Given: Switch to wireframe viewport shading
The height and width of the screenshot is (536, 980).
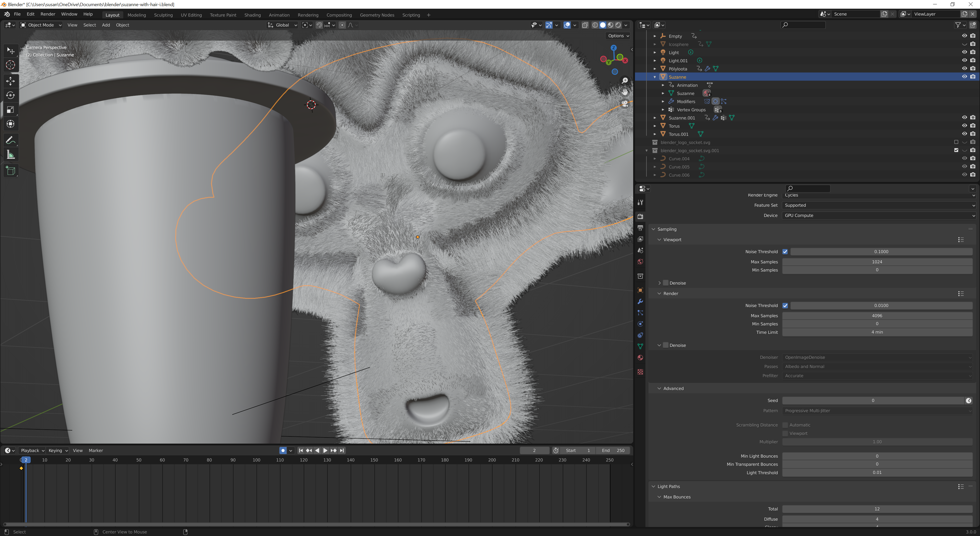Looking at the screenshot, I should coord(595,25).
